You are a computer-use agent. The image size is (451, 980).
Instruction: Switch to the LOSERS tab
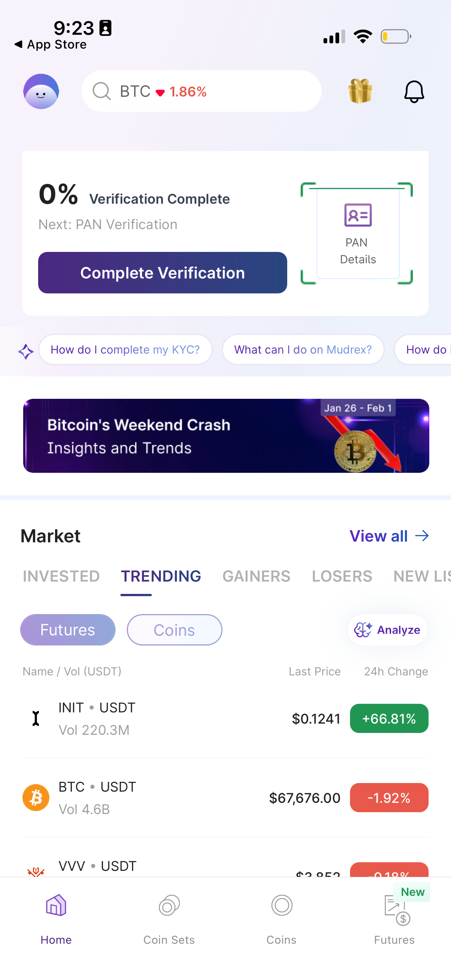(x=342, y=576)
